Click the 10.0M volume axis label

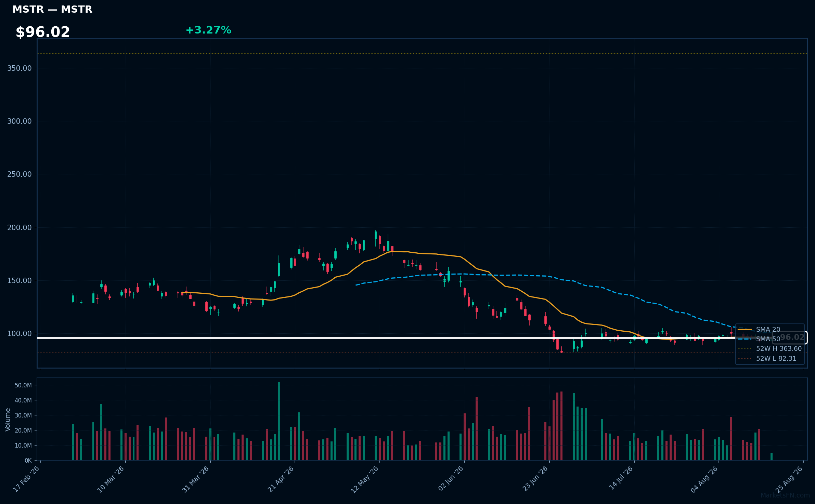point(23,446)
